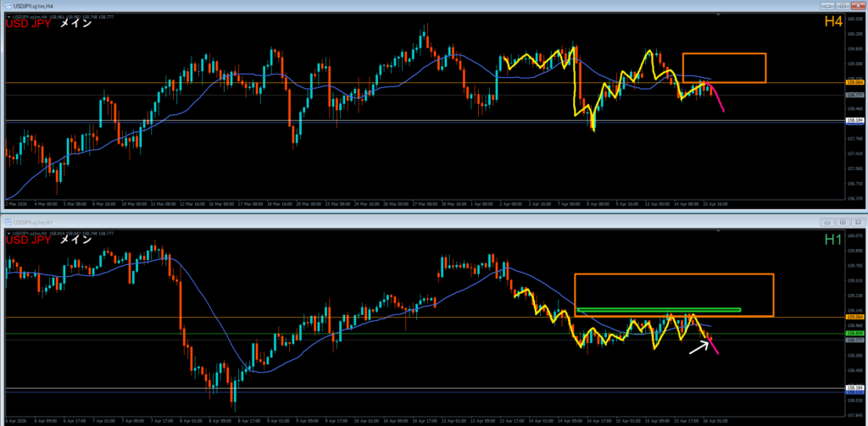The image size is (868, 426).
Task: Click the chart shift triangle marker in the H1 chart
Action: (x=718, y=233)
